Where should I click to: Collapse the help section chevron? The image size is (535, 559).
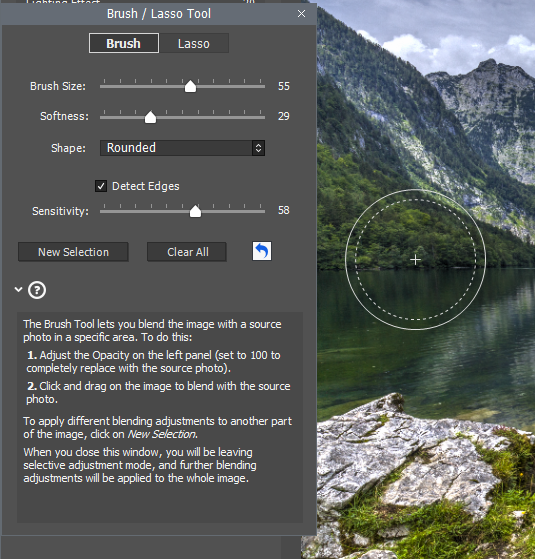[x=18, y=289]
